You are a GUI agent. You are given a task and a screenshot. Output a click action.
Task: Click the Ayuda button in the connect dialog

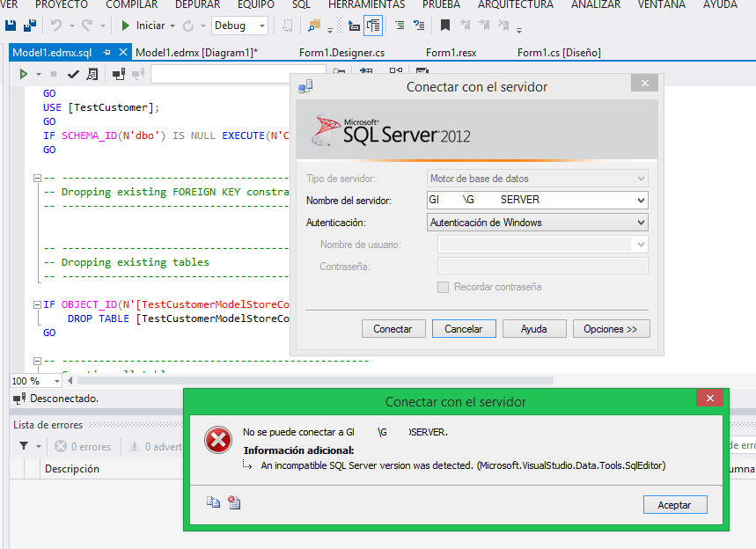[x=534, y=329]
